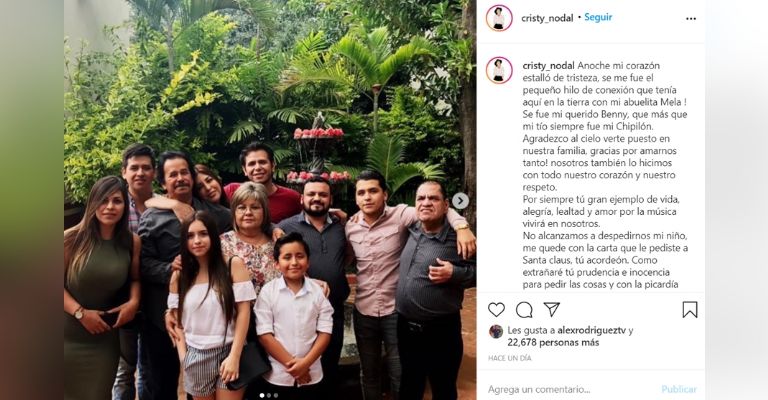768x400 pixels.
Task: Open comments via speech bubble icon
Action: pyautogui.click(x=524, y=309)
